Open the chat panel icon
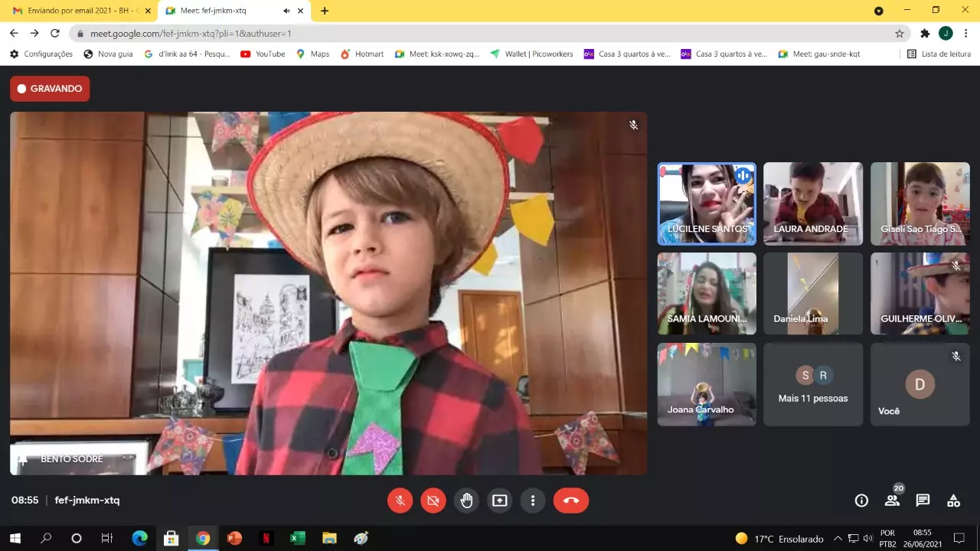 point(923,500)
